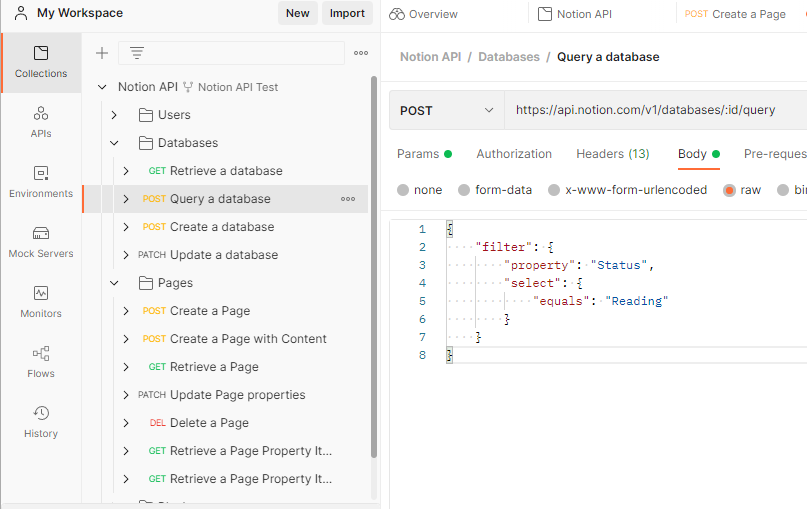Open the Params tab
This screenshot has height=509, width=807.
(424, 154)
